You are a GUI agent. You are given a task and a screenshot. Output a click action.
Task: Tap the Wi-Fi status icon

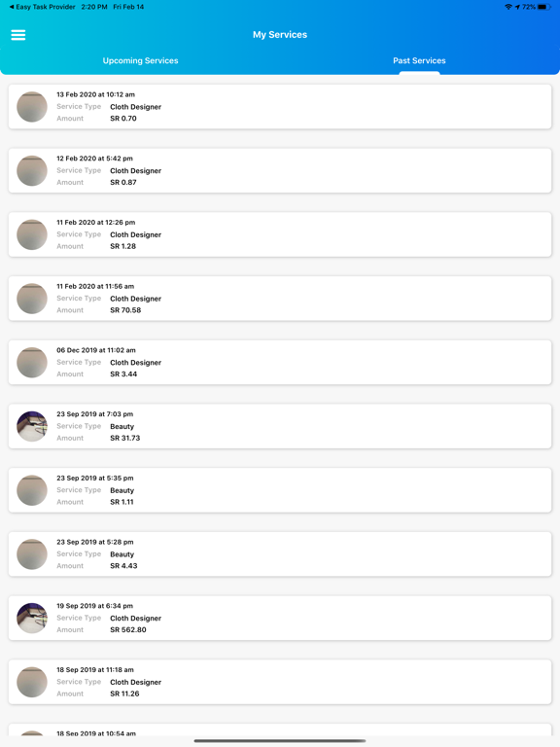pos(508,7)
